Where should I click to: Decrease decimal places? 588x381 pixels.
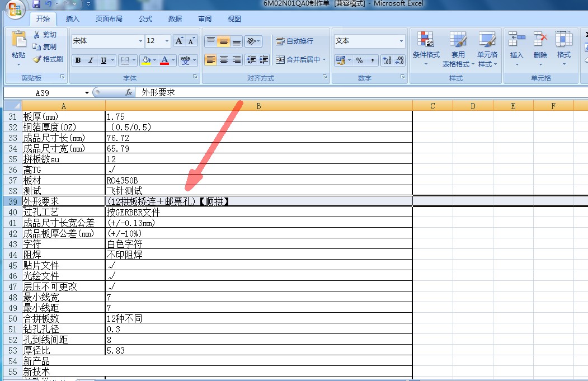click(x=399, y=60)
